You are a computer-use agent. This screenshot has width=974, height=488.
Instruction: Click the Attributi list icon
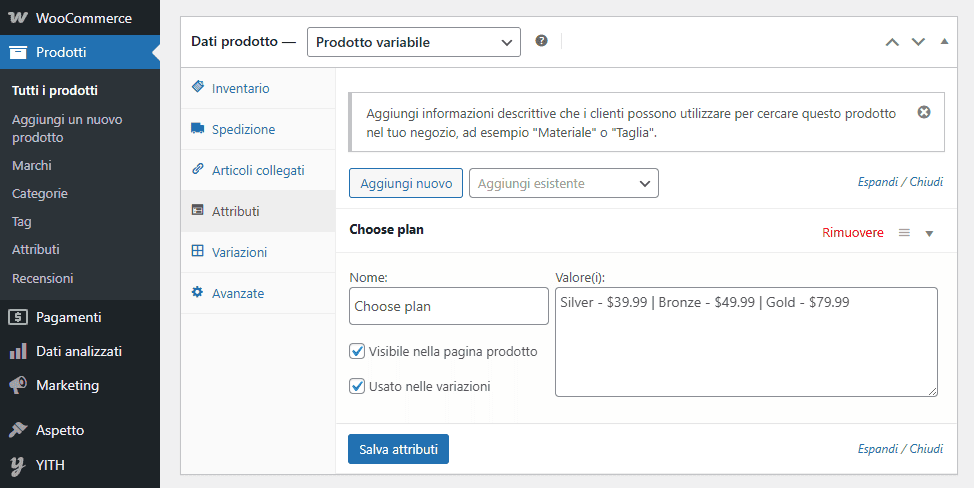198,210
